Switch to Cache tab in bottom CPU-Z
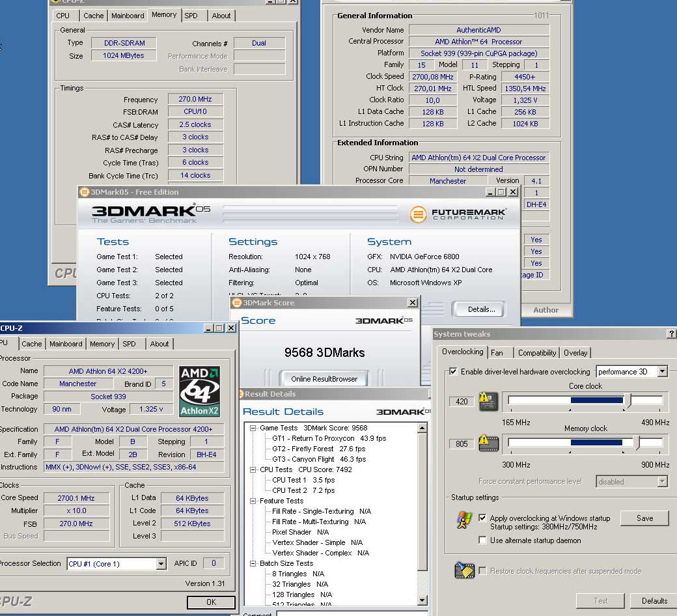Image resolution: width=677 pixels, height=616 pixels. (x=31, y=344)
